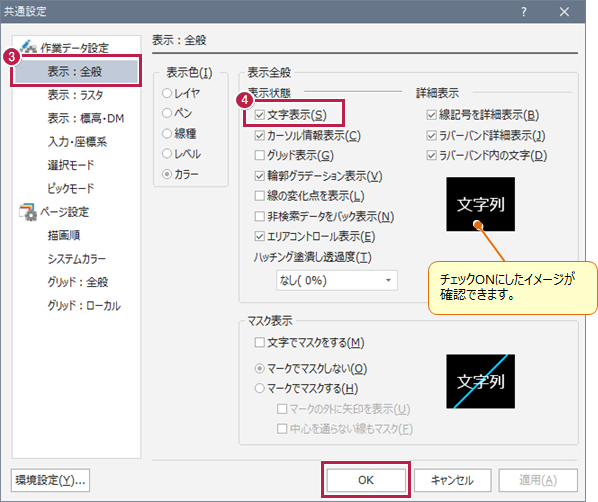Toggle the 文字表示(S) checkbox
The width and height of the screenshot is (598, 502).
(260, 115)
